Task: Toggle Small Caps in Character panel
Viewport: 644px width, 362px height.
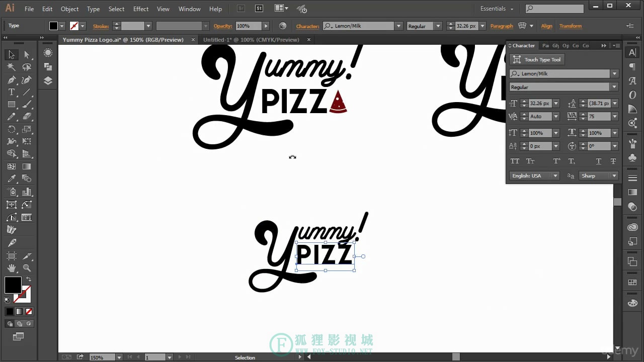Action: [530, 161]
